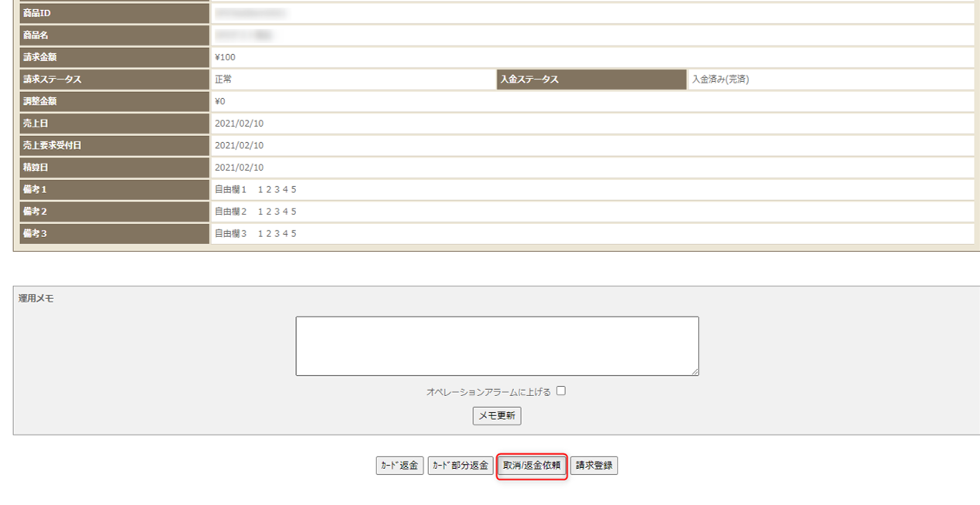Click the カード返金 button

pos(400,466)
